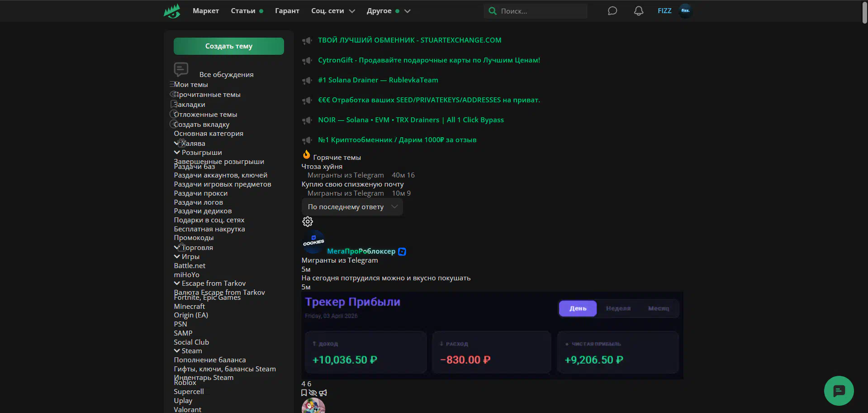Open the Minecraft category link

click(x=189, y=307)
